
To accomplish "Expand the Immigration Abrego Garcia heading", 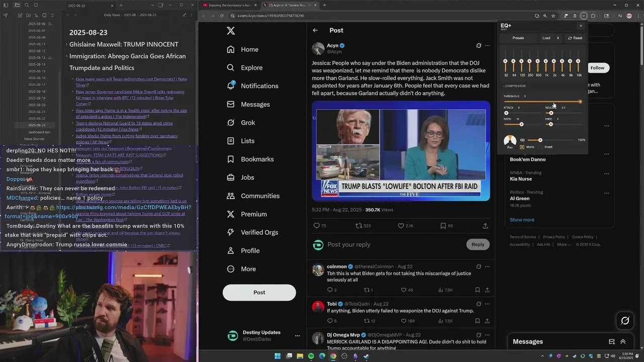I will click(66, 56).
